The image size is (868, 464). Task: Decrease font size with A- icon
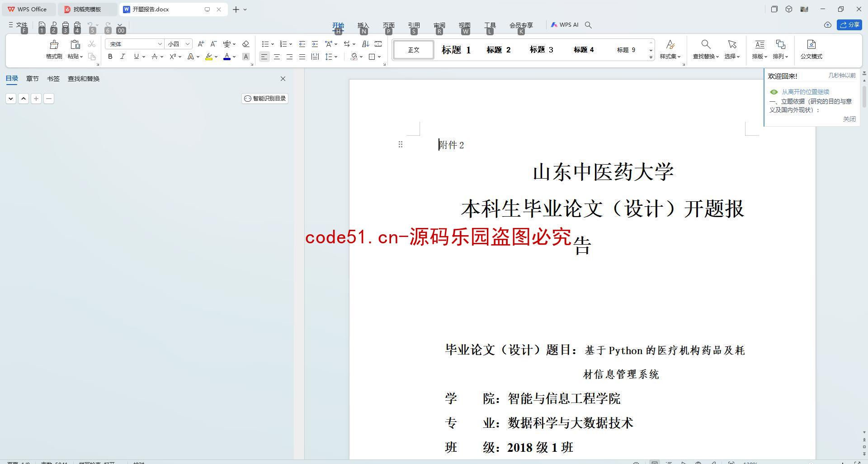pyautogui.click(x=213, y=44)
